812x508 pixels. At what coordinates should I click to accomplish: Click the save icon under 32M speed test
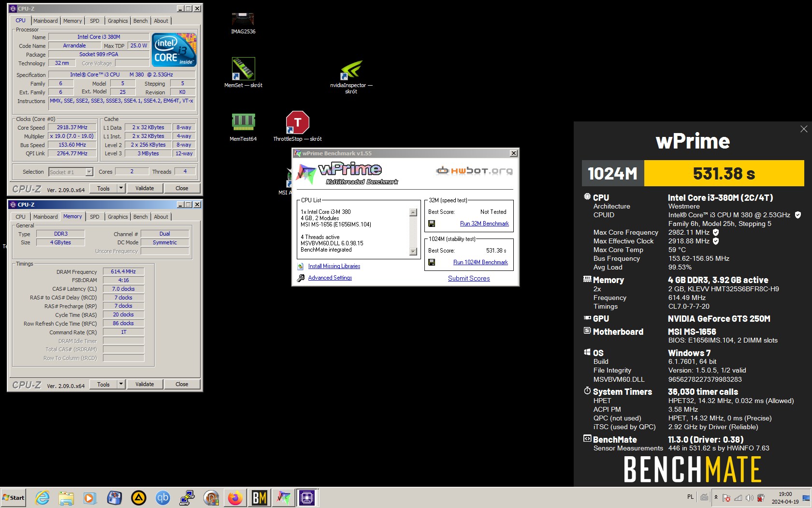432,224
